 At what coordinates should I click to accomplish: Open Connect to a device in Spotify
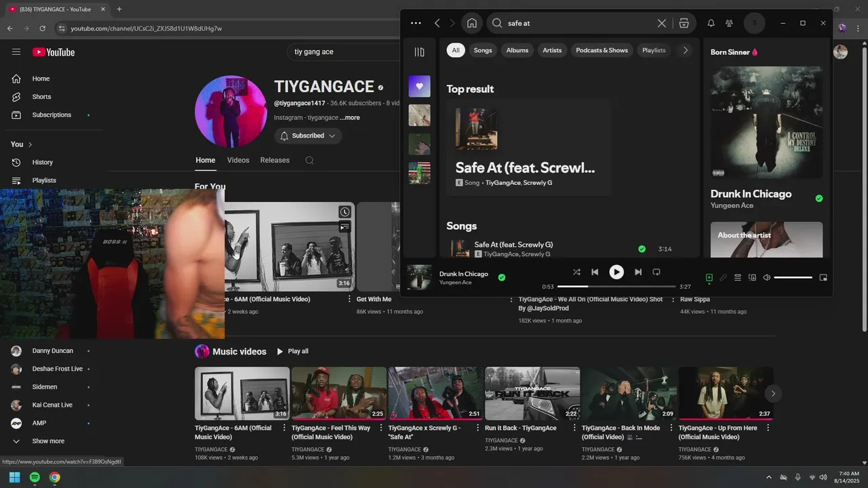point(752,277)
